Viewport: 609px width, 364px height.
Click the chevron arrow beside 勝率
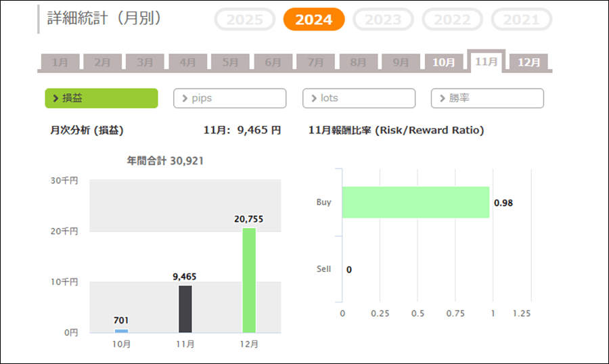[443, 98]
